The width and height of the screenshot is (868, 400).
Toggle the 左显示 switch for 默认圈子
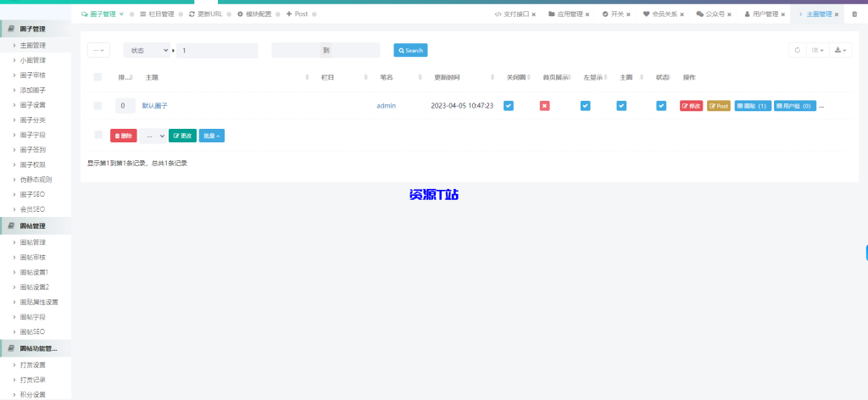tap(585, 106)
